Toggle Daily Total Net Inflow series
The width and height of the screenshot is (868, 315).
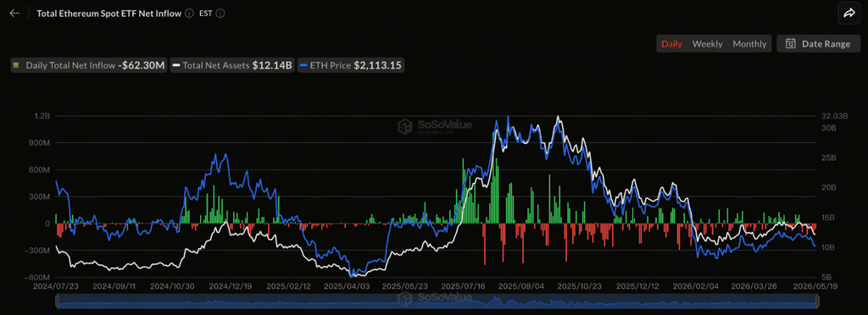point(88,65)
